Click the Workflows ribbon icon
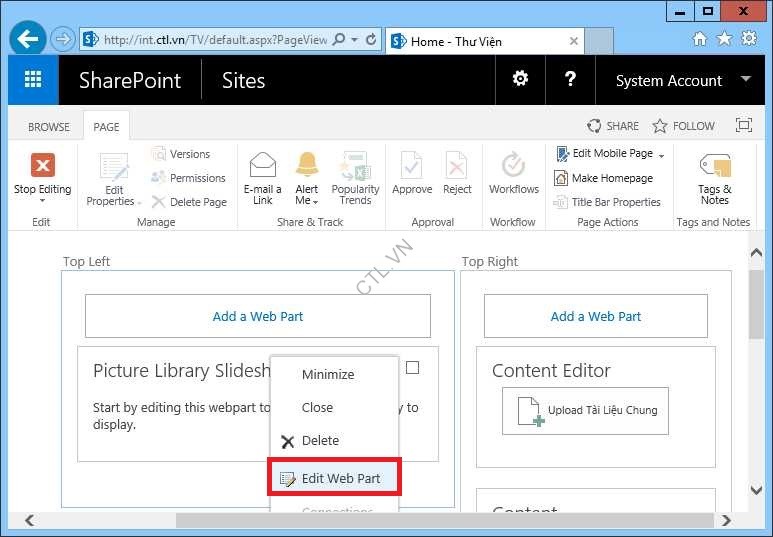 [x=513, y=166]
